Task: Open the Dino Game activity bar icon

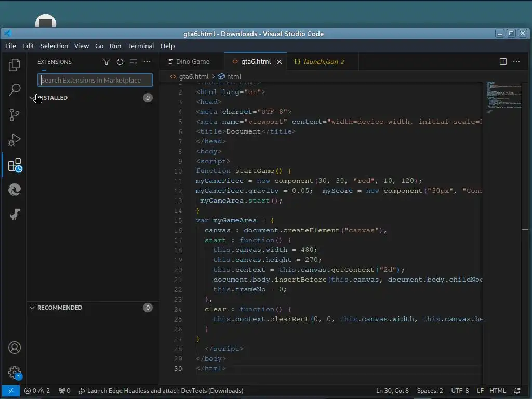Action: point(14,214)
